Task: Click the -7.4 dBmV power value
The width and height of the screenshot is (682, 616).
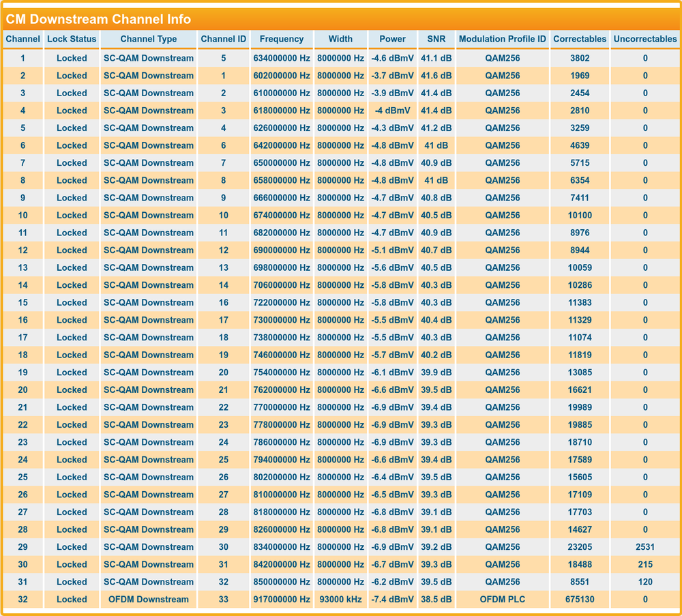Action: [392, 600]
